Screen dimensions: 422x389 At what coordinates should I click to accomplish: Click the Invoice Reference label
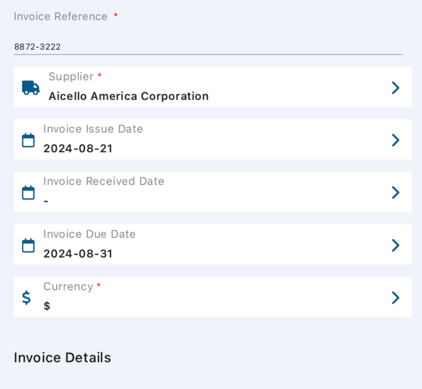pyautogui.click(x=61, y=16)
